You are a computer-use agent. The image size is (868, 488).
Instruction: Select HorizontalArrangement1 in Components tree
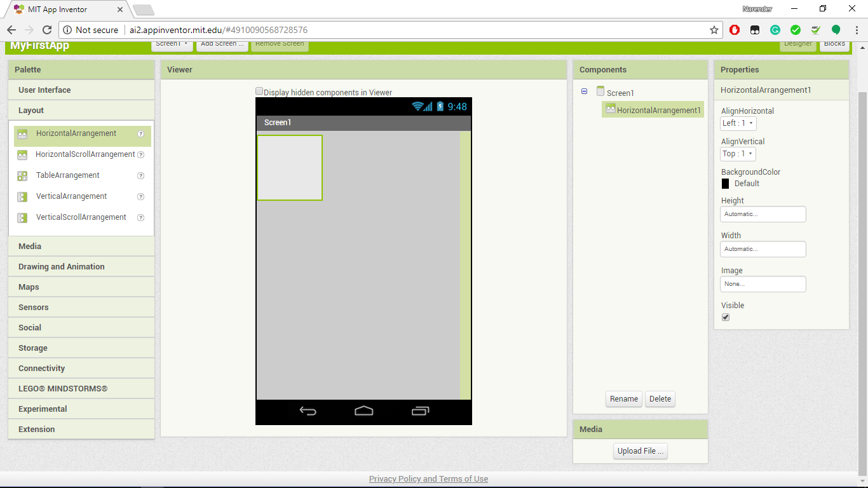pyautogui.click(x=653, y=110)
